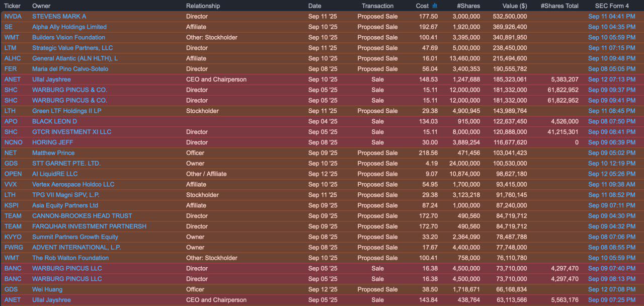Image resolution: width=644 pixels, height=306 pixels.
Task: Click the chart icon beside Cost header
Action: (435, 6)
